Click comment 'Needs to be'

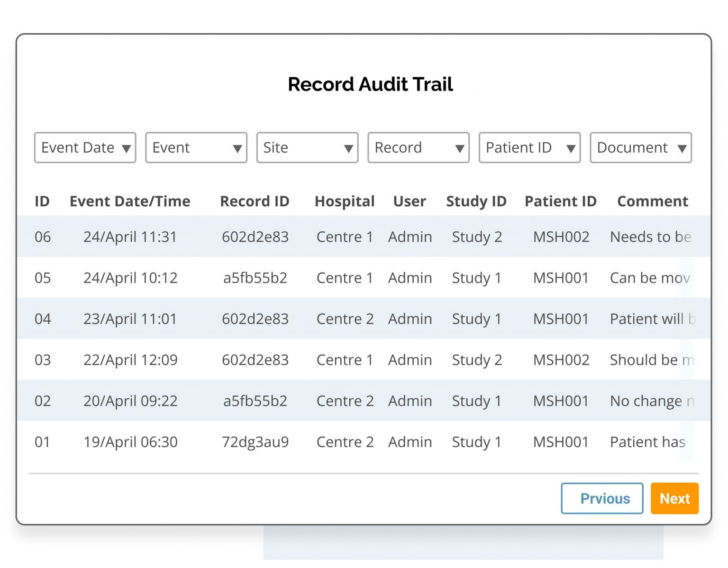pos(650,236)
